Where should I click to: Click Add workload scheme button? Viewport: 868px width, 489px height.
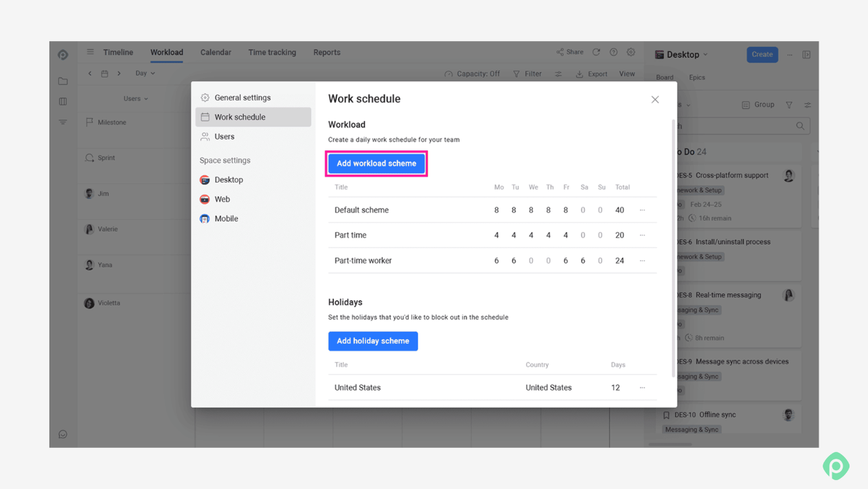click(x=376, y=163)
